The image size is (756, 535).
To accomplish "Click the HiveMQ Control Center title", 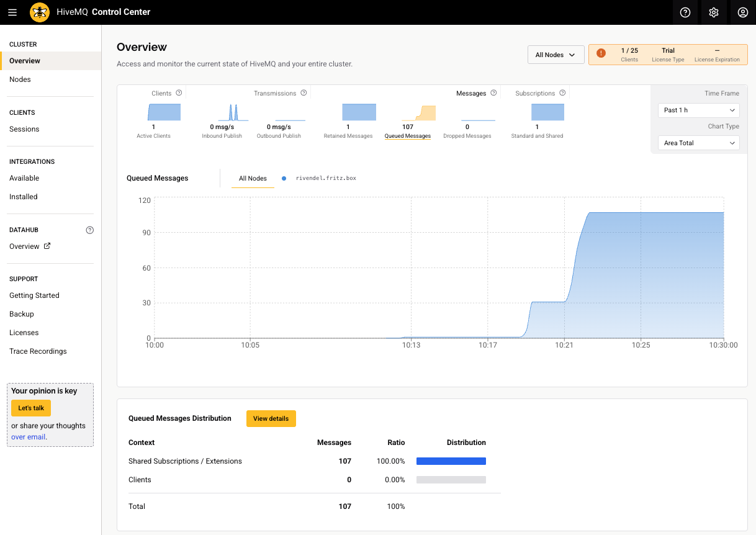I will (x=104, y=12).
